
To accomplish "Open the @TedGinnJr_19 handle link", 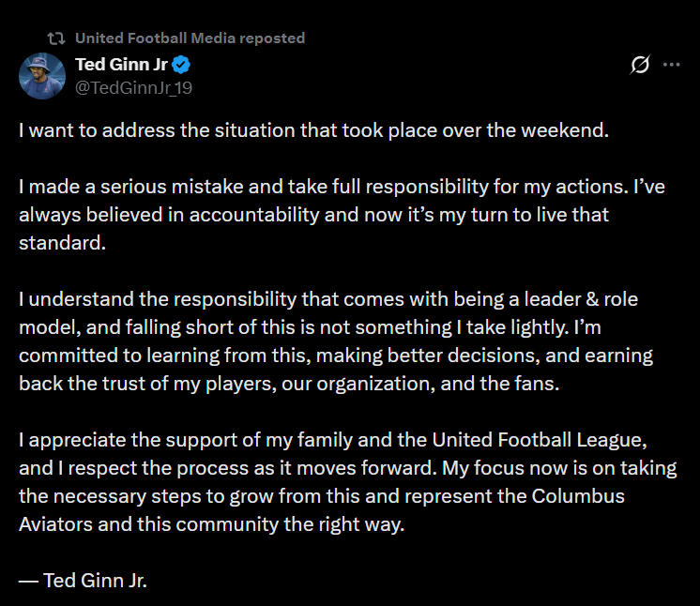I will pyautogui.click(x=134, y=87).
